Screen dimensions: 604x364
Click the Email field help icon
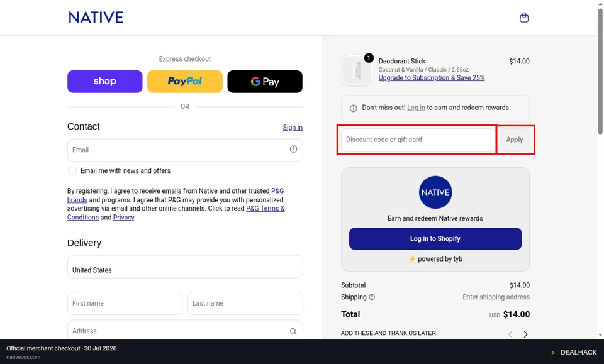(294, 149)
